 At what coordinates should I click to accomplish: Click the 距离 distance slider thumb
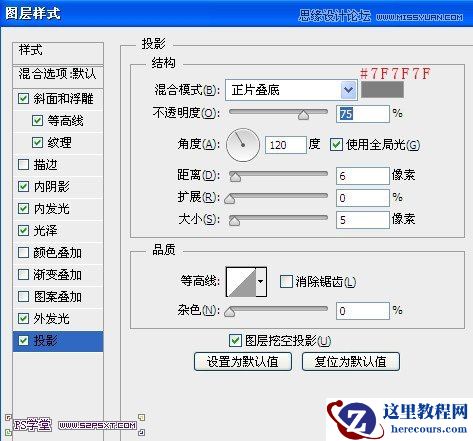(235, 177)
